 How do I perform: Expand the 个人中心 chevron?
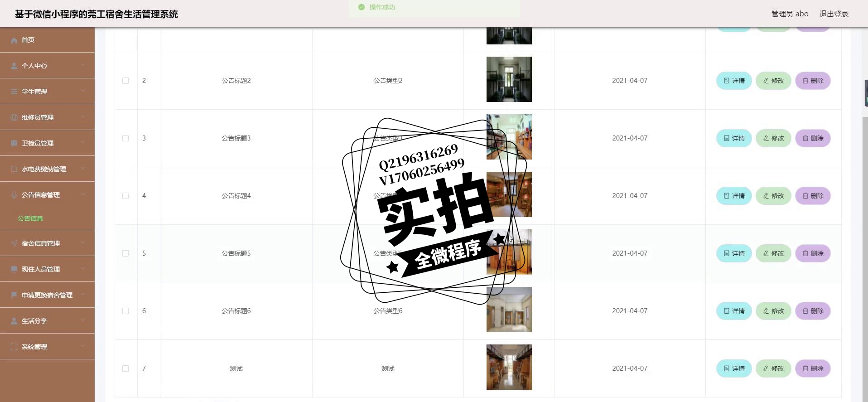click(x=83, y=65)
